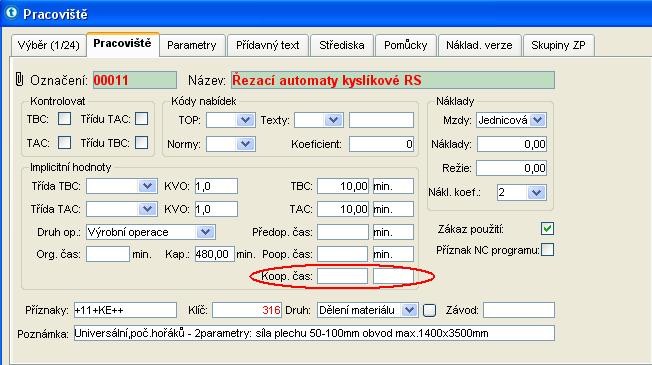Enable the TBC check checkbox

[64, 119]
